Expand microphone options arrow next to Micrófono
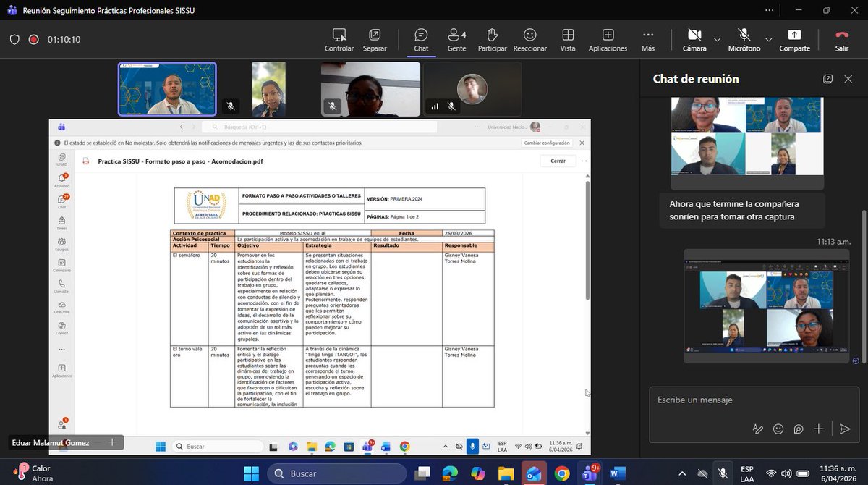The height and width of the screenshot is (485, 868). click(x=768, y=39)
